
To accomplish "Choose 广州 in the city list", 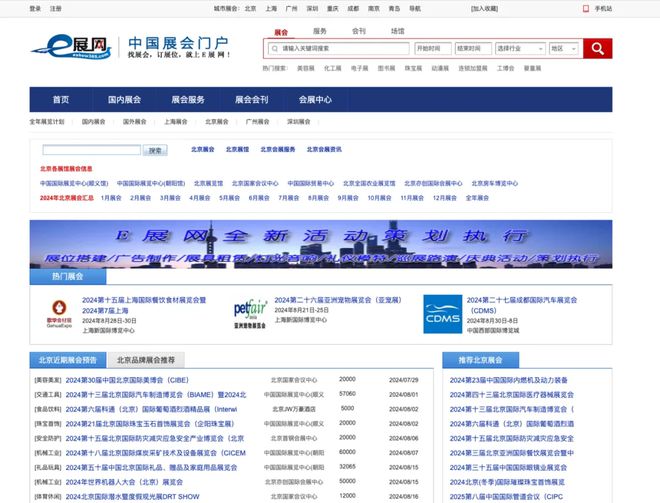I will point(291,8).
